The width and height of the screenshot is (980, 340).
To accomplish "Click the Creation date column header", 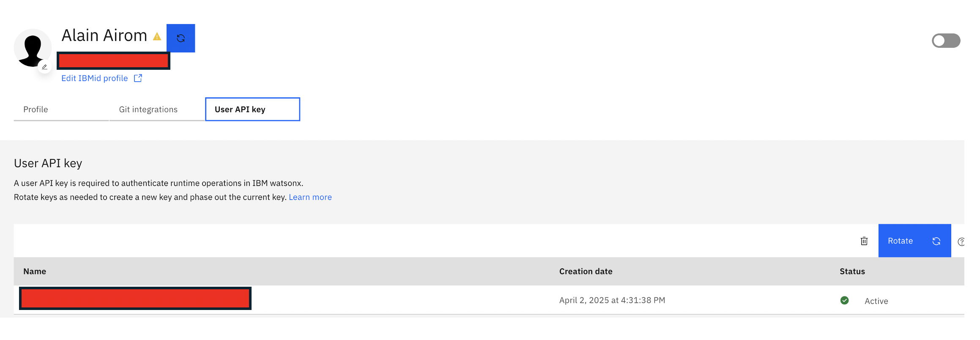I will tap(586, 271).
